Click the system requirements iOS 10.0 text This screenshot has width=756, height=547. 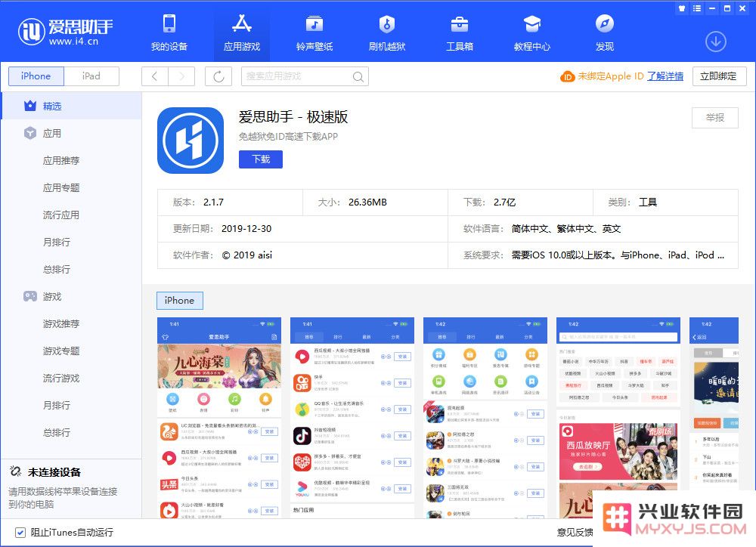coord(618,255)
